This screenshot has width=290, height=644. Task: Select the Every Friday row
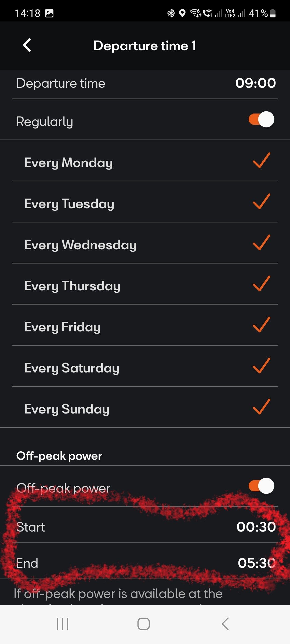pos(145,327)
